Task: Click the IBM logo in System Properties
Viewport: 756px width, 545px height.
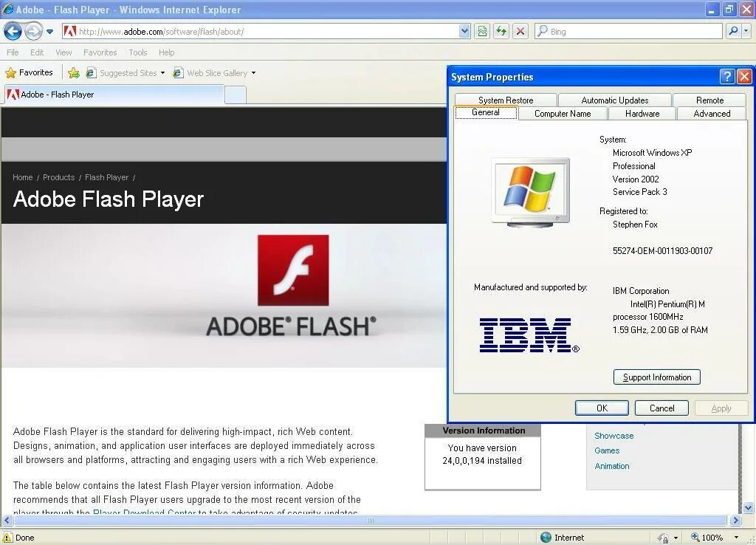Action: tap(529, 335)
